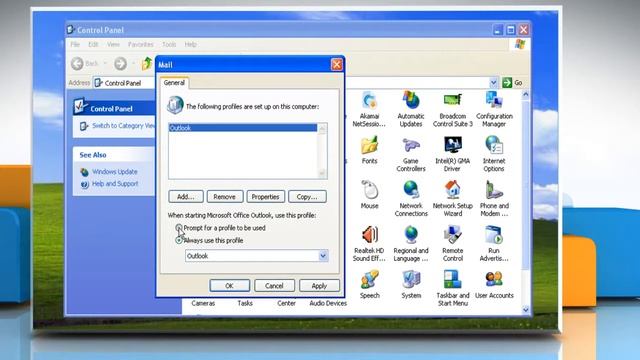This screenshot has width=640, height=360.
Task: Click the Go button in address bar
Action: 513,83
